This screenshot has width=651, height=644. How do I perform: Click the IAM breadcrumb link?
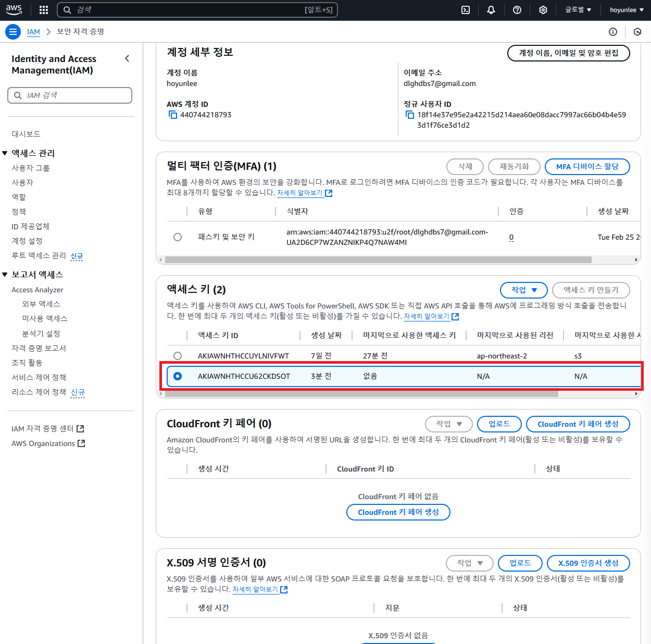(x=33, y=32)
